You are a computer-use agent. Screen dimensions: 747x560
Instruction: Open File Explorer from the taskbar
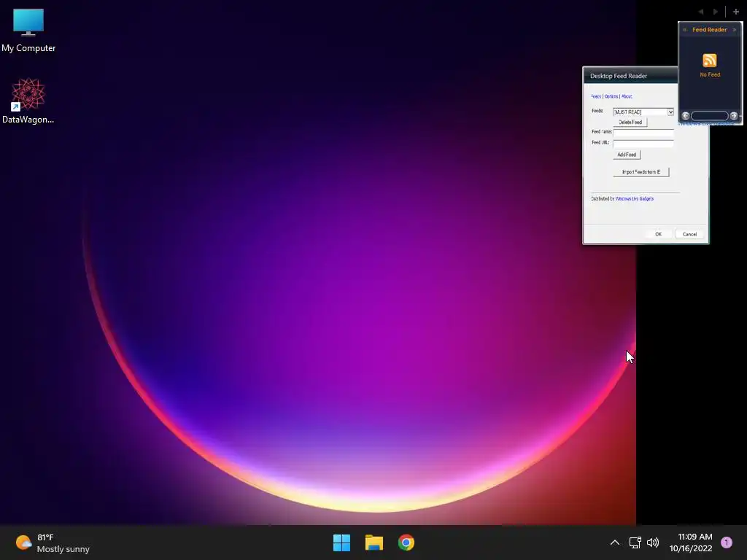point(374,542)
